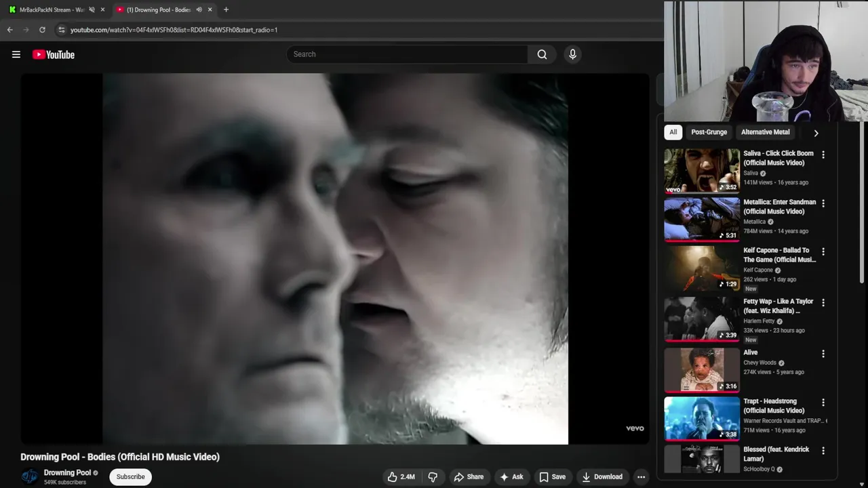Open more actions ellipsis below the video

(x=641, y=476)
